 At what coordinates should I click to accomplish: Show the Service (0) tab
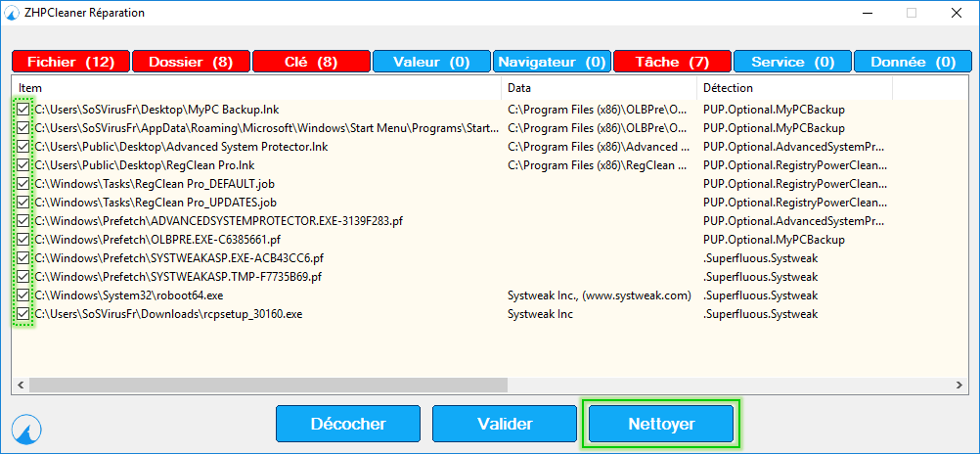(x=792, y=62)
